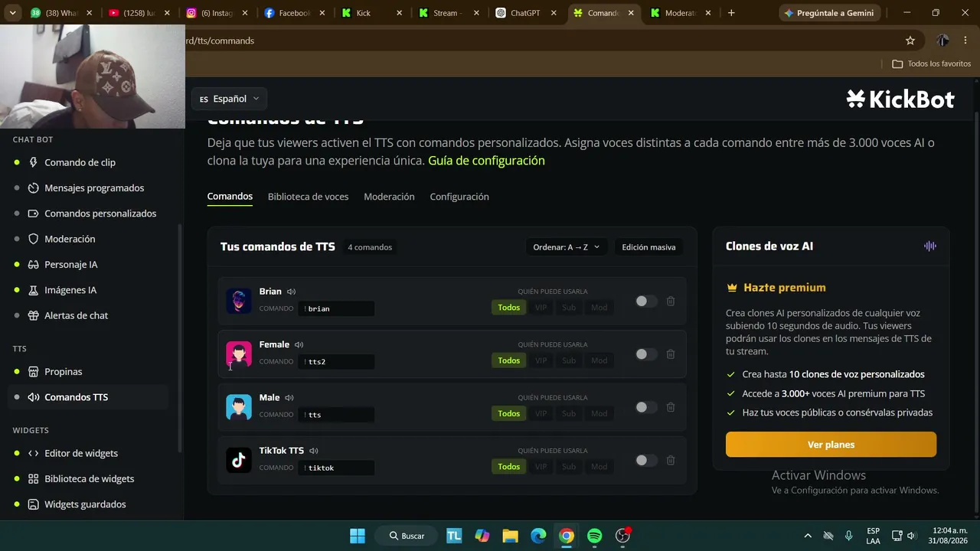
Task: Bookmark this page with the star icon
Action: click(910, 41)
